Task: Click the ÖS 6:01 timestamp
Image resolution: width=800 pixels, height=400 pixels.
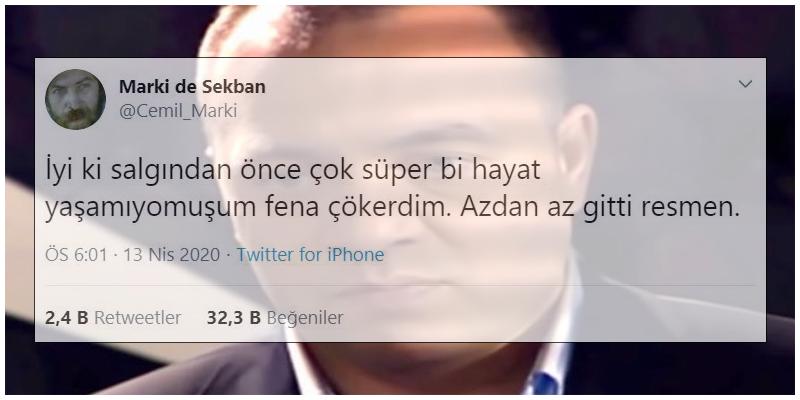Action: [x=77, y=255]
